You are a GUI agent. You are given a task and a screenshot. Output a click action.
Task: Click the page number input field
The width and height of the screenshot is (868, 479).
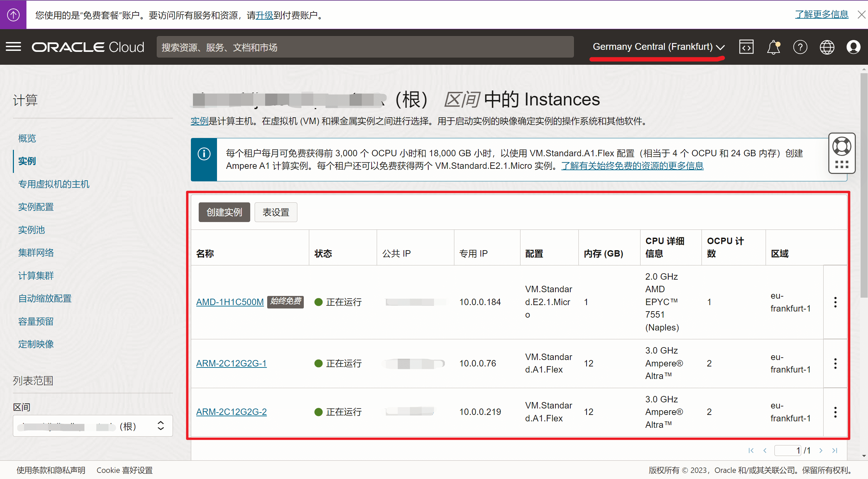788,450
